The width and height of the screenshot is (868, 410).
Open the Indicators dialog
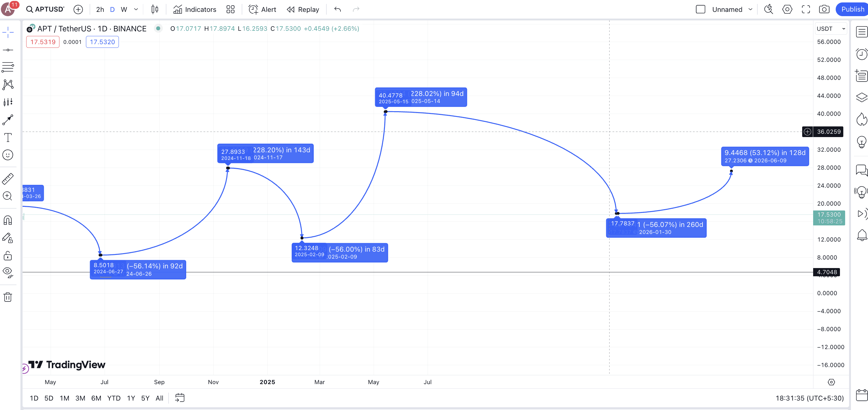click(195, 9)
